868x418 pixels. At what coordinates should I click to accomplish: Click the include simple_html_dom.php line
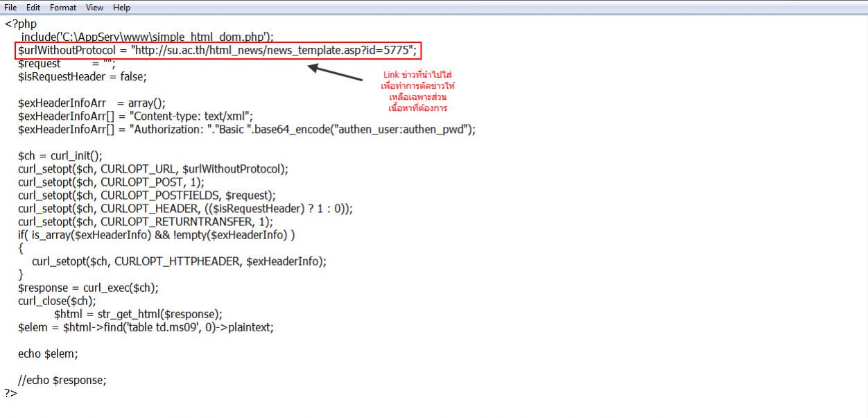pos(147,37)
